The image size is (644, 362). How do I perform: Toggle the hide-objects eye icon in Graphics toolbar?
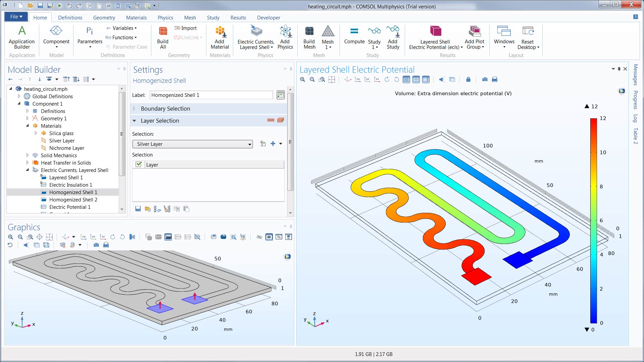tap(259, 237)
